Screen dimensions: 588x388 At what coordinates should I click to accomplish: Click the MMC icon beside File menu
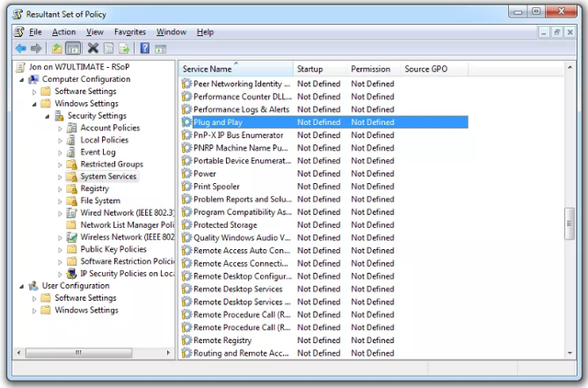[x=19, y=32]
